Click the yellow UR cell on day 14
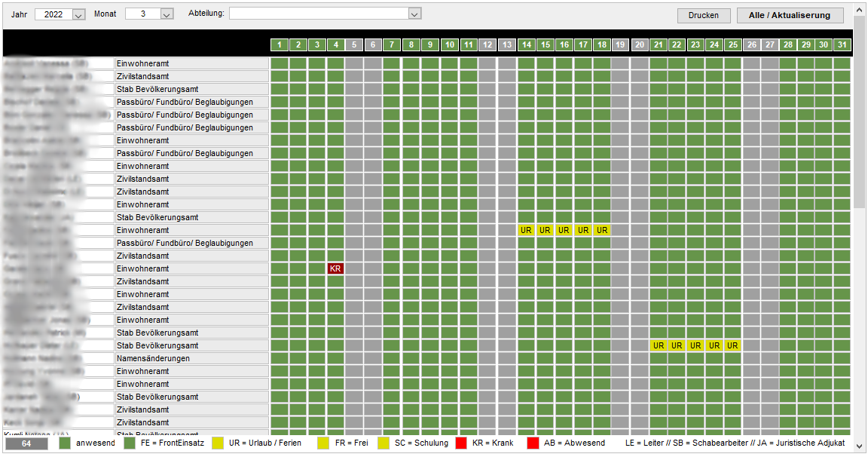 click(527, 230)
